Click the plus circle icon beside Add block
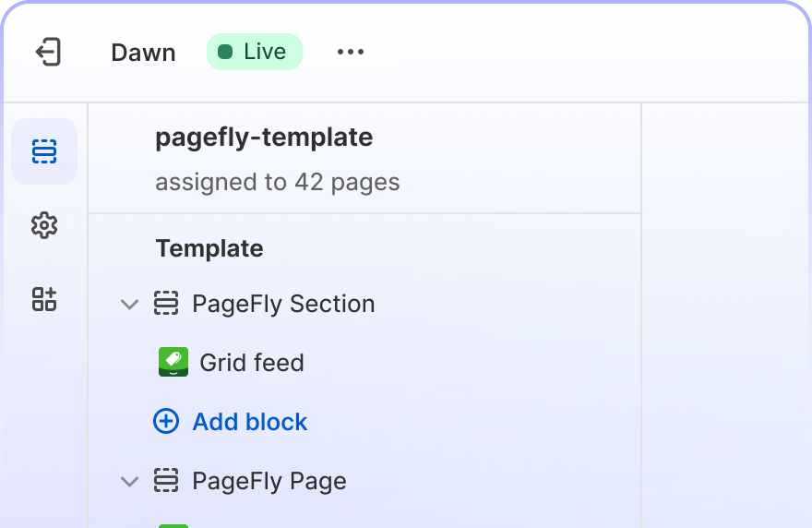This screenshot has width=812, height=528. [x=166, y=421]
